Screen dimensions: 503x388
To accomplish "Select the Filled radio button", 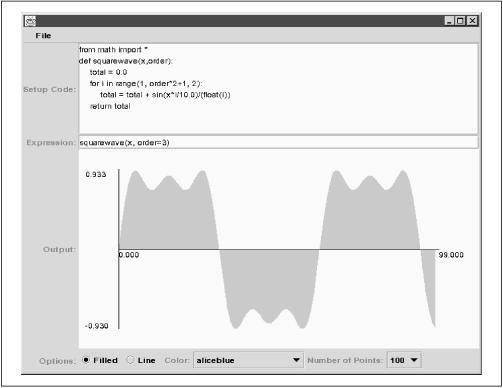I will coord(86,360).
